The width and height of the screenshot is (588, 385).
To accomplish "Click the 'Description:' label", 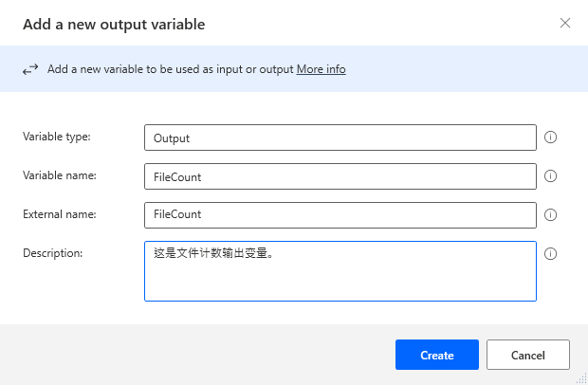I will [x=52, y=253].
